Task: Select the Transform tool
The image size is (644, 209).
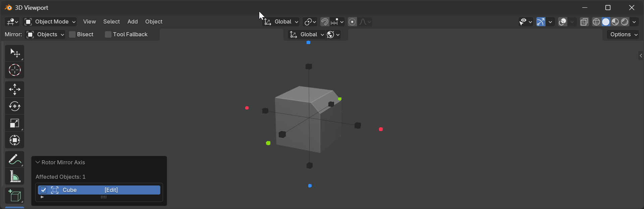Action: (14, 140)
